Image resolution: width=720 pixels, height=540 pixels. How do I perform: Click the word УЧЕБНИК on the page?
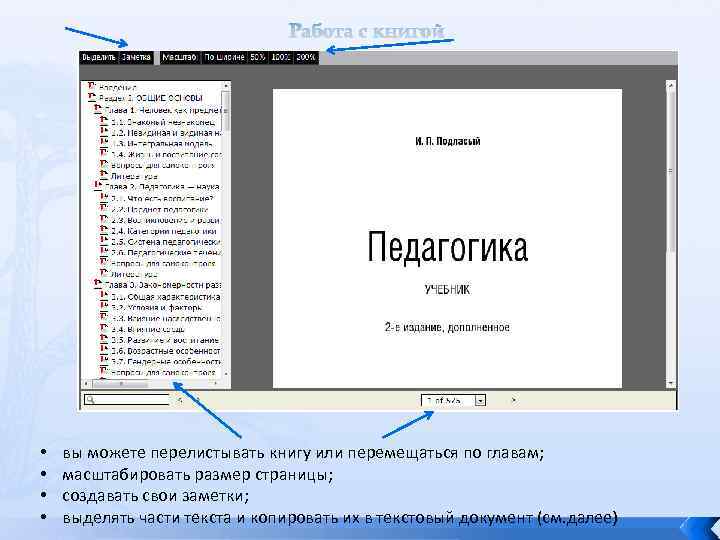[x=447, y=289]
